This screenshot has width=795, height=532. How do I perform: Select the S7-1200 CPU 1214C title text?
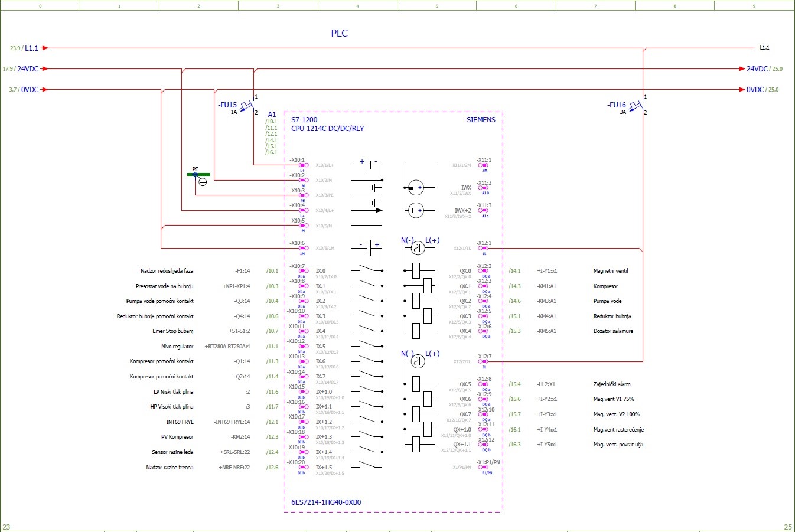click(328, 124)
